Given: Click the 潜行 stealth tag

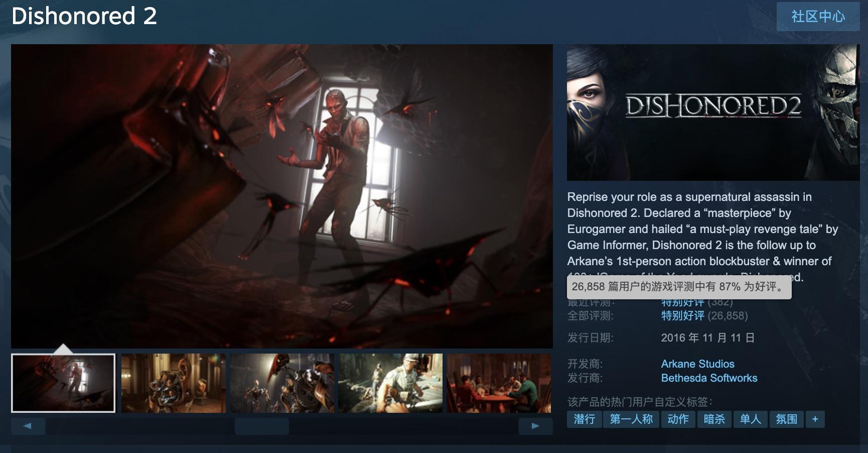Looking at the screenshot, I should [584, 419].
